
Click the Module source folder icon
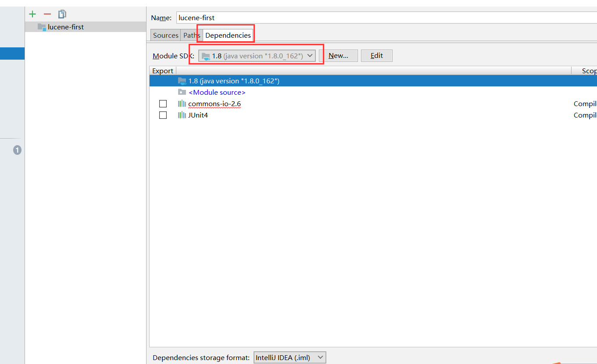click(x=182, y=92)
